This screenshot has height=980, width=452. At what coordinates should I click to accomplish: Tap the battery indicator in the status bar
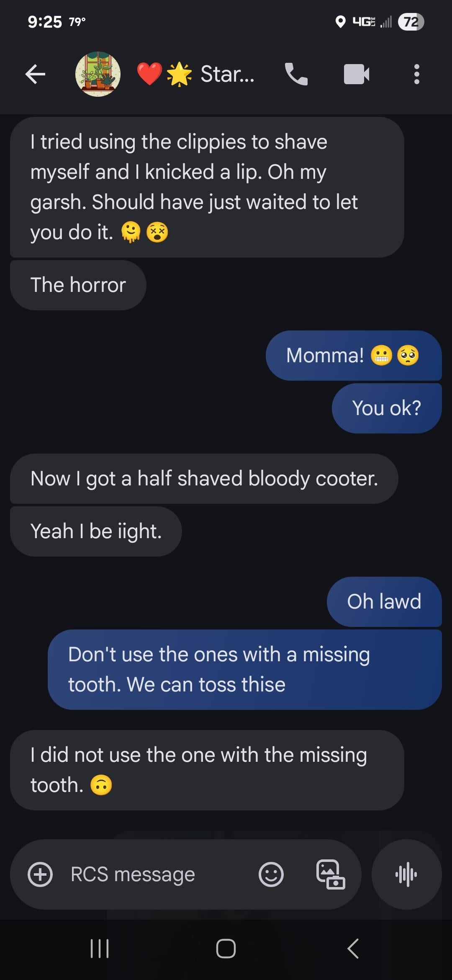(411, 22)
